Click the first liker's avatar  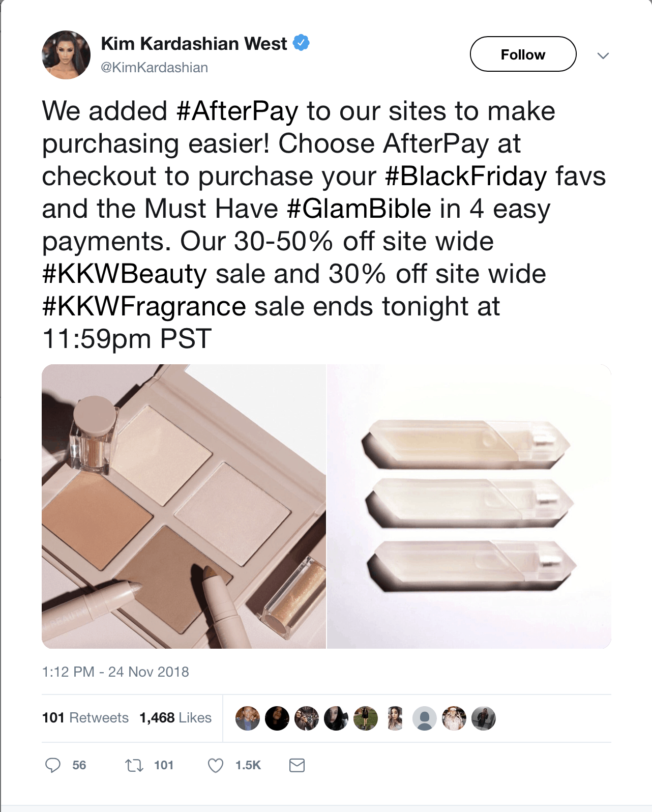click(248, 718)
